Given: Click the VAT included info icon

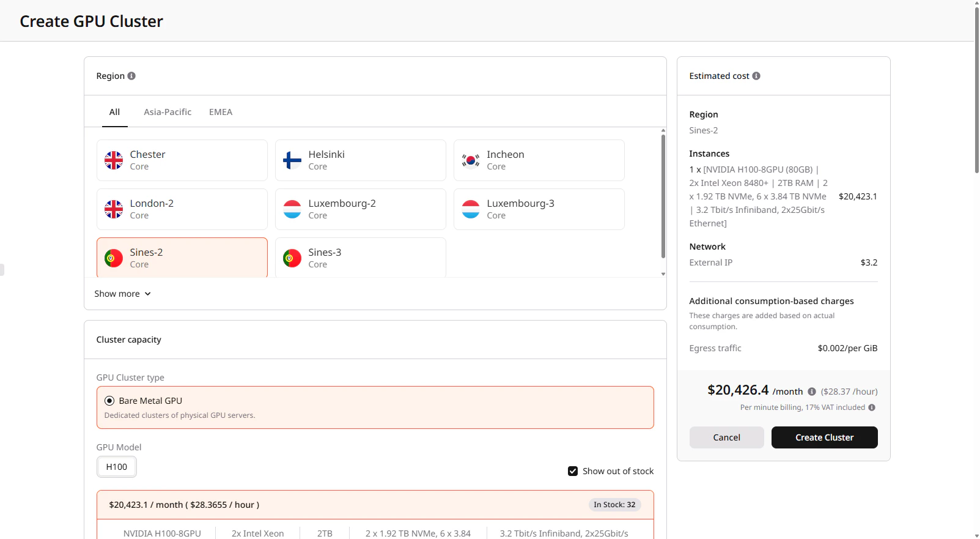Looking at the screenshot, I should (872, 407).
